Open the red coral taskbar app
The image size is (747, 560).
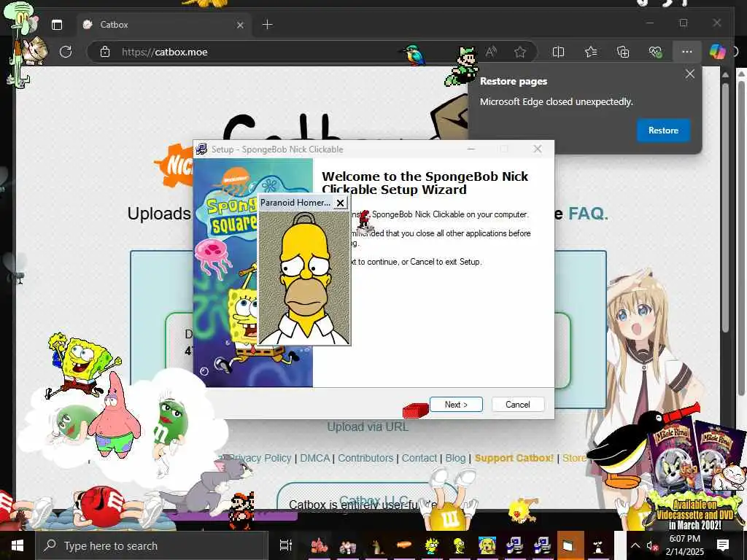click(x=320, y=545)
